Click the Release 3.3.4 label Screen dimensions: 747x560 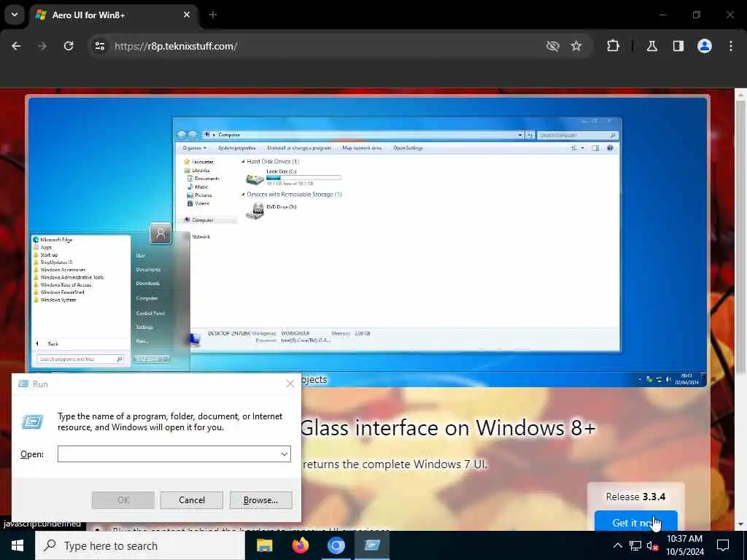(x=635, y=497)
